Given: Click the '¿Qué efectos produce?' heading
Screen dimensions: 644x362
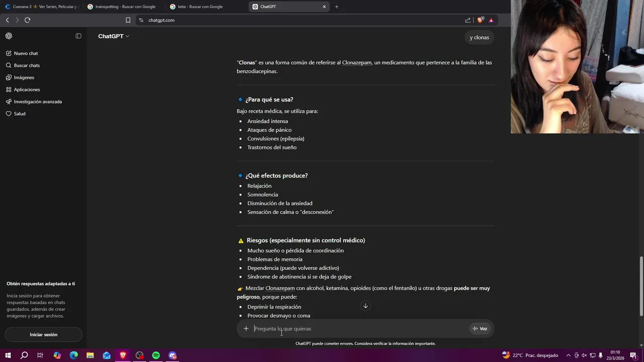Looking at the screenshot, I should 276,175.
